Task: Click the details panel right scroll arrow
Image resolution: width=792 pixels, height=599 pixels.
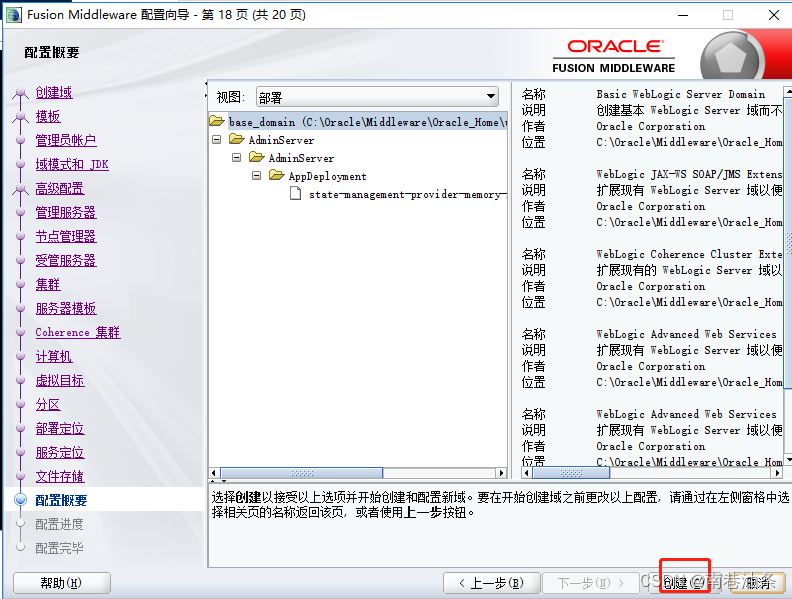Action: point(777,473)
